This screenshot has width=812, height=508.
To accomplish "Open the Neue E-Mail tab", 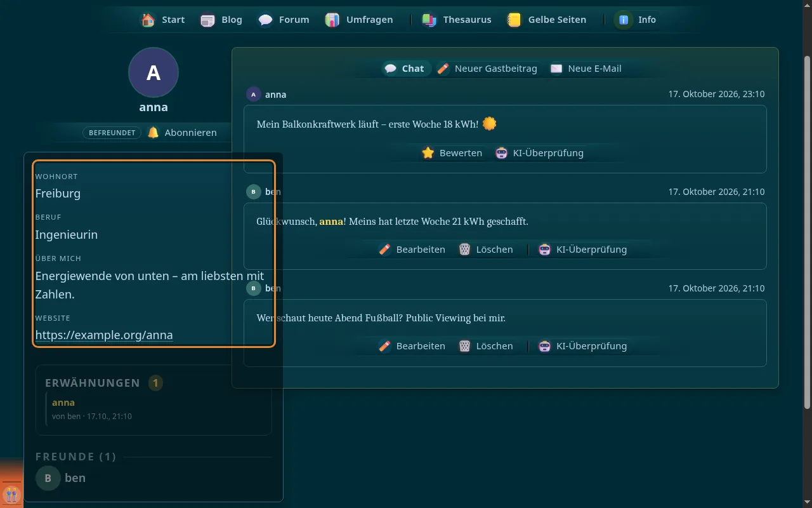I will click(586, 69).
